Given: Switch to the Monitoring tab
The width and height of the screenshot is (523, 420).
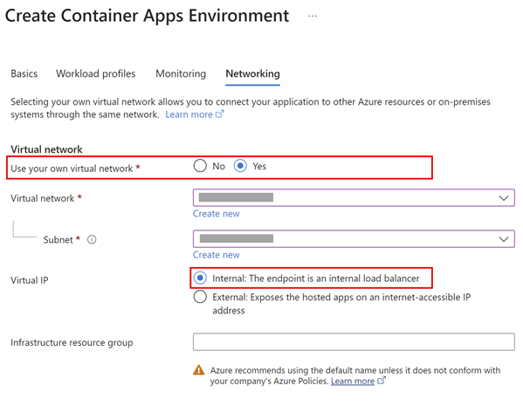Looking at the screenshot, I should pos(181,73).
